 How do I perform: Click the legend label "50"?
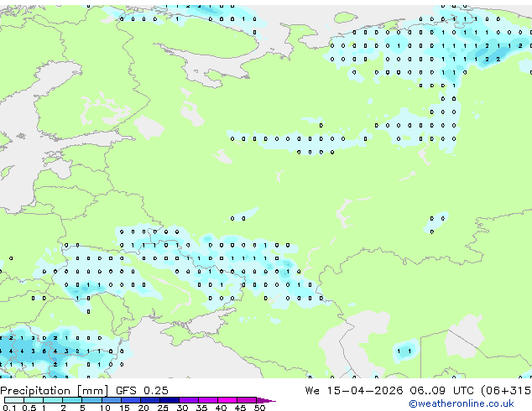tap(259, 408)
